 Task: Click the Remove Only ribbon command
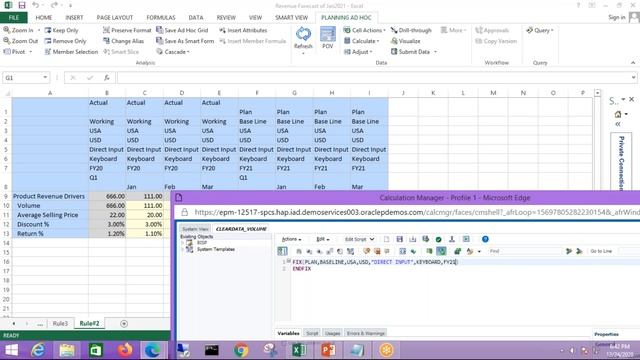click(x=65, y=41)
